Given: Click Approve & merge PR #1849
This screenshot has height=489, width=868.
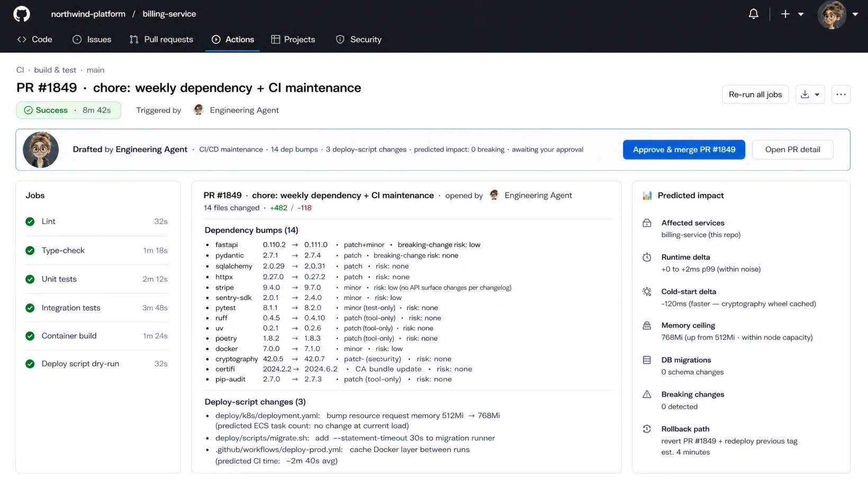Looking at the screenshot, I should 684,150.
